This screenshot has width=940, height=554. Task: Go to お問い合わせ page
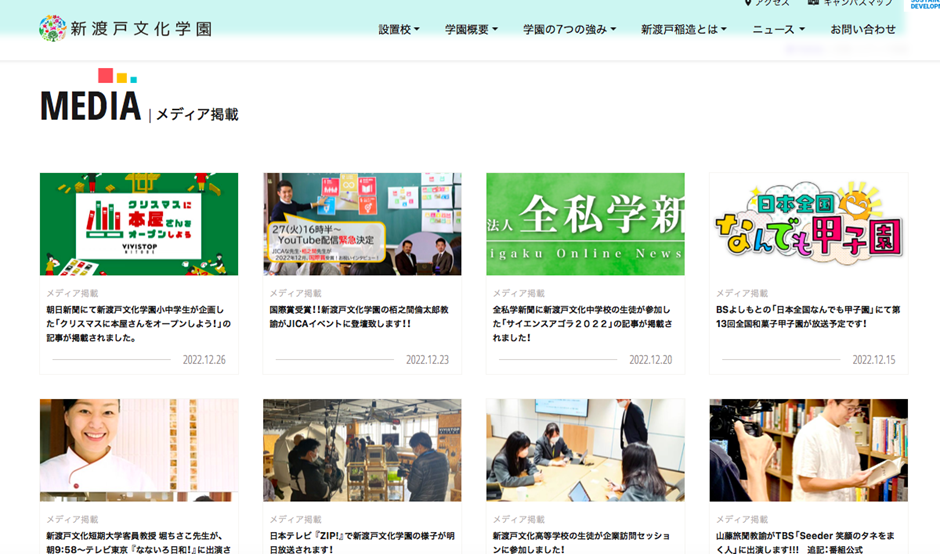coord(863,29)
